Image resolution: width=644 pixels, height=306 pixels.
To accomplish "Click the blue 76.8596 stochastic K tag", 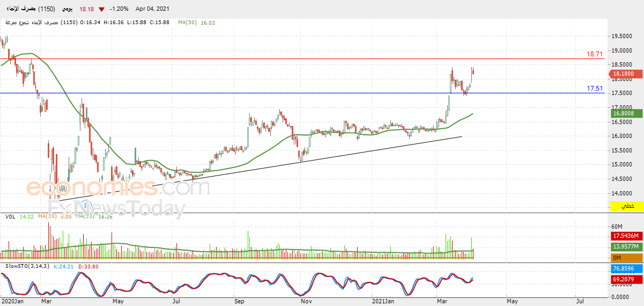I will [x=624, y=268].
